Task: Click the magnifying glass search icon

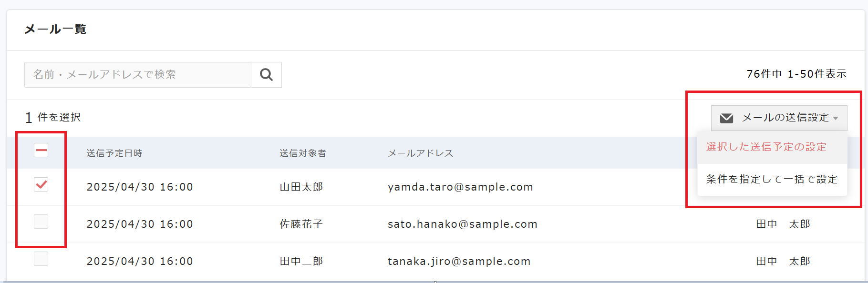Action: point(266,75)
